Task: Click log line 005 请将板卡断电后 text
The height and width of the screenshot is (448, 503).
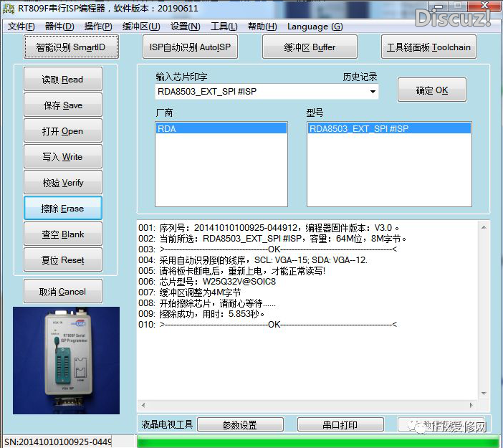Action: pyautogui.click(x=232, y=271)
